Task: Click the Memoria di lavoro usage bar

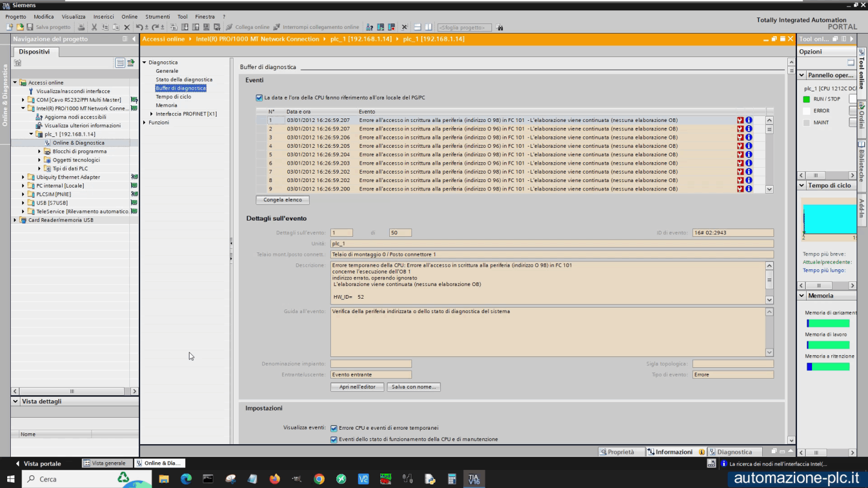Action: click(828, 345)
